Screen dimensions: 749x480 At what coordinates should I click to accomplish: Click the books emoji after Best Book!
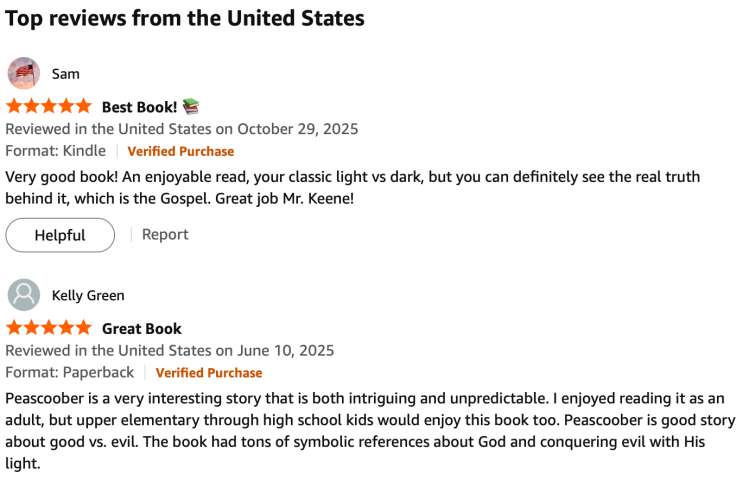(x=191, y=106)
